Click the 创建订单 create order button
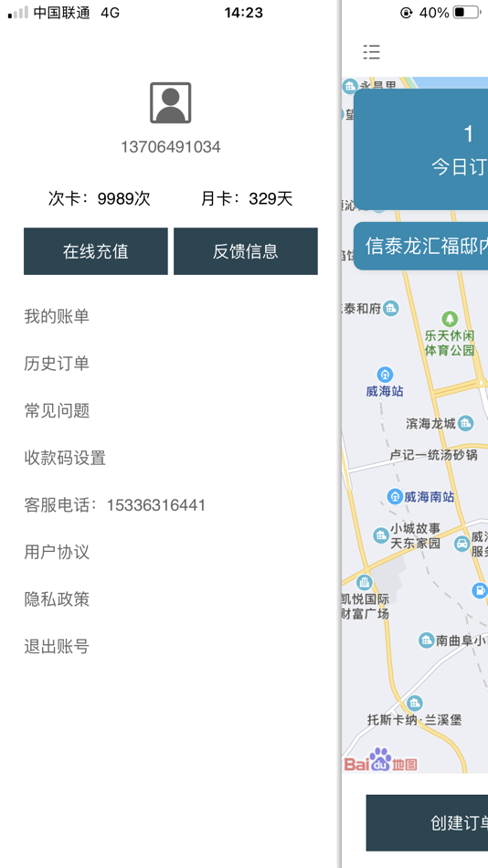Image resolution: width=488 pixels, height=868 pixels. [427, 822]
